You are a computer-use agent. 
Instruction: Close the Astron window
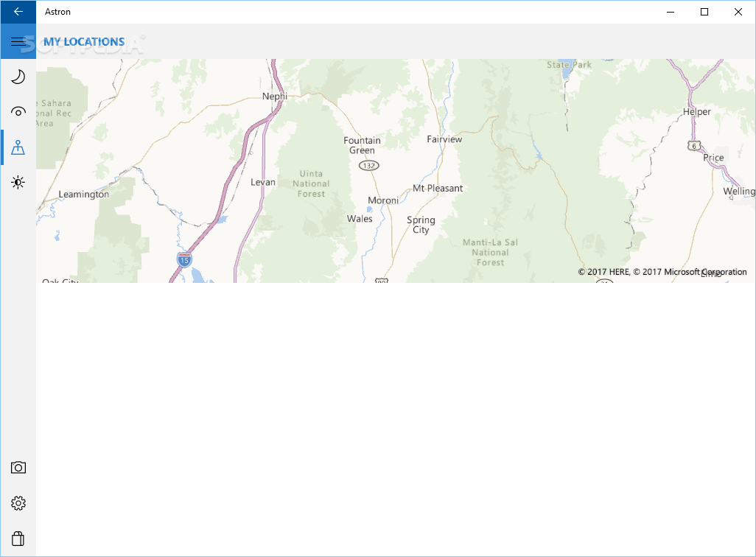pos(738,12)
